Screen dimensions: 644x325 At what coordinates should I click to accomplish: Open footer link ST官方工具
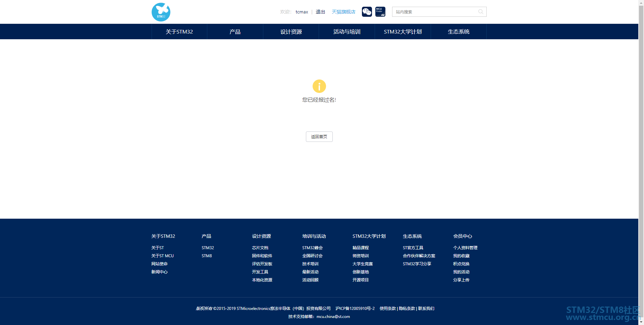tap(413, 248)
